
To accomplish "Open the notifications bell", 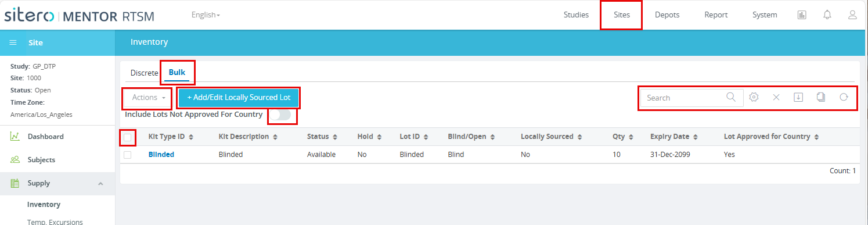I will [827, 15].
